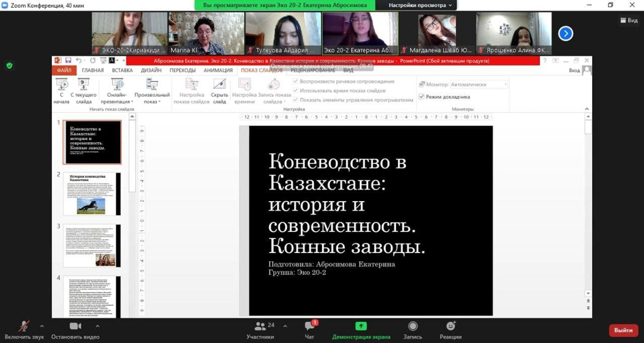Switch to the ДИЗАЙН ribbon tab
Image resolution: width=644 pixels, height=343 pixels.
pyautogui.click(x=151, y=70)
